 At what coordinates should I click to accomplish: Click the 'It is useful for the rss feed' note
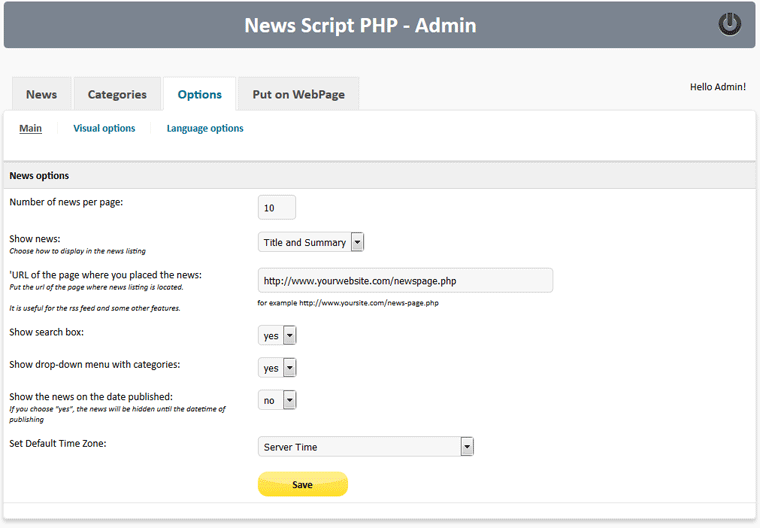tap(95, 308)
